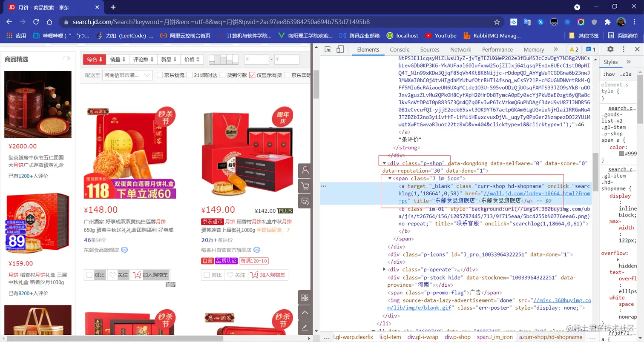Click the minimum price input field

click(256, 60)
